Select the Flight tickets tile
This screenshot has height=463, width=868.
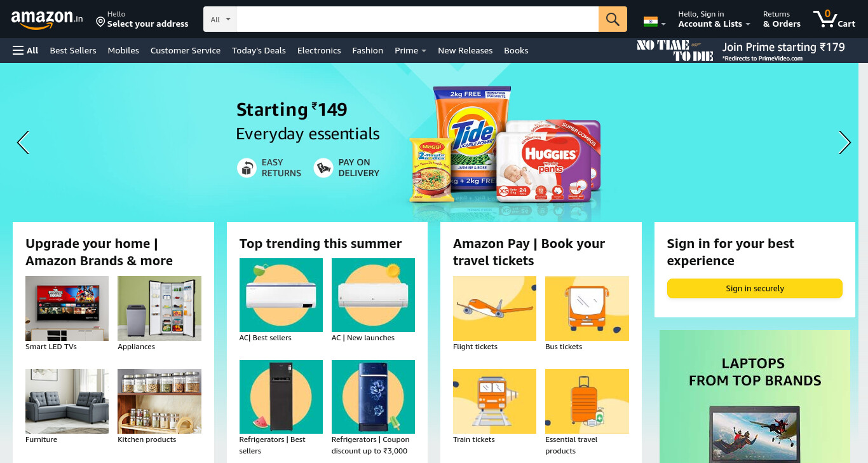tap(494, 308)
